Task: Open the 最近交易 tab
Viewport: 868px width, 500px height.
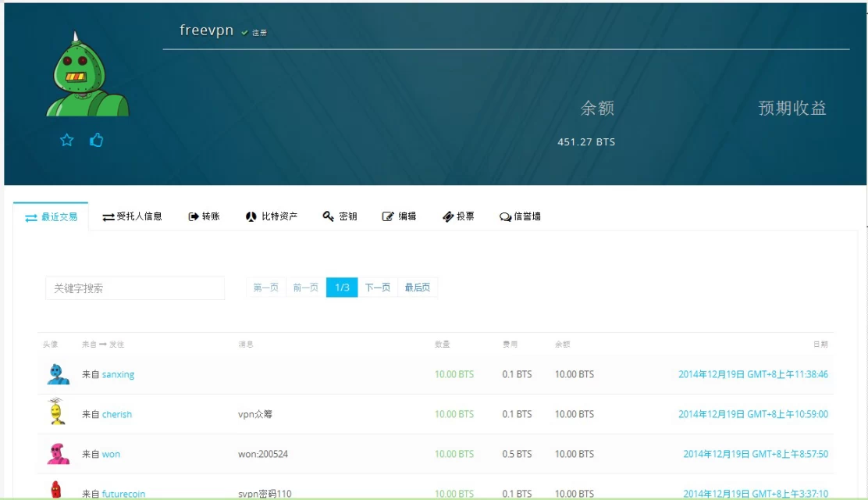Action: (x=52, y=216)
